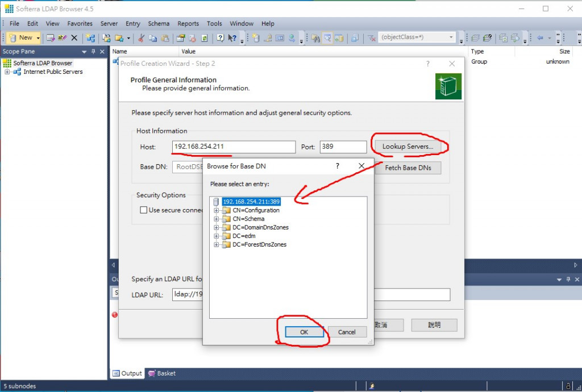Image resolution: width=582 pixels, height=392 pixels.
Task: Select Internet Public Servers in the tree
Action: 53,72
